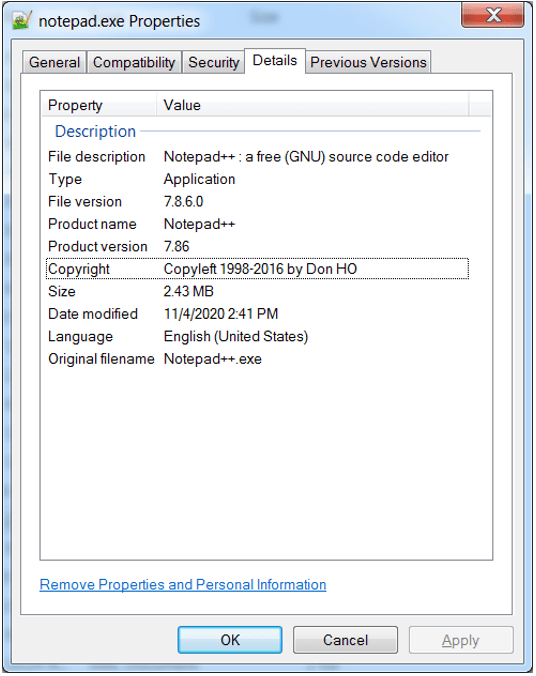Open the Compatibility tab
This screenshot has height=676, width=536.
(x=134, y=63)
